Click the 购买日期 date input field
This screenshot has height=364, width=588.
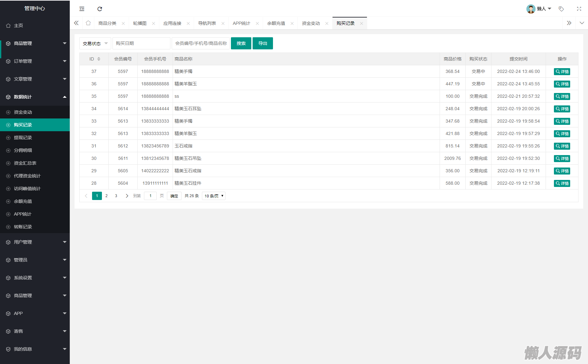click(141, 43)
